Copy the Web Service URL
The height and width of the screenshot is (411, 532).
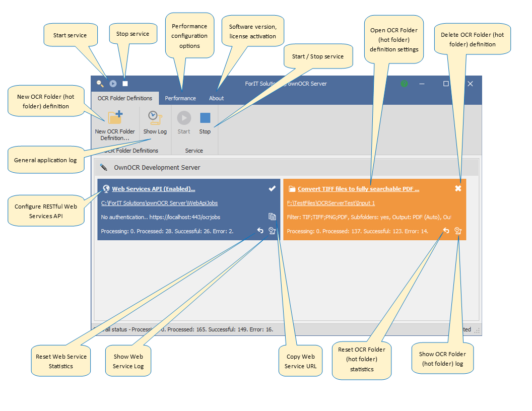pyautogui.click(x=272, y=217)
